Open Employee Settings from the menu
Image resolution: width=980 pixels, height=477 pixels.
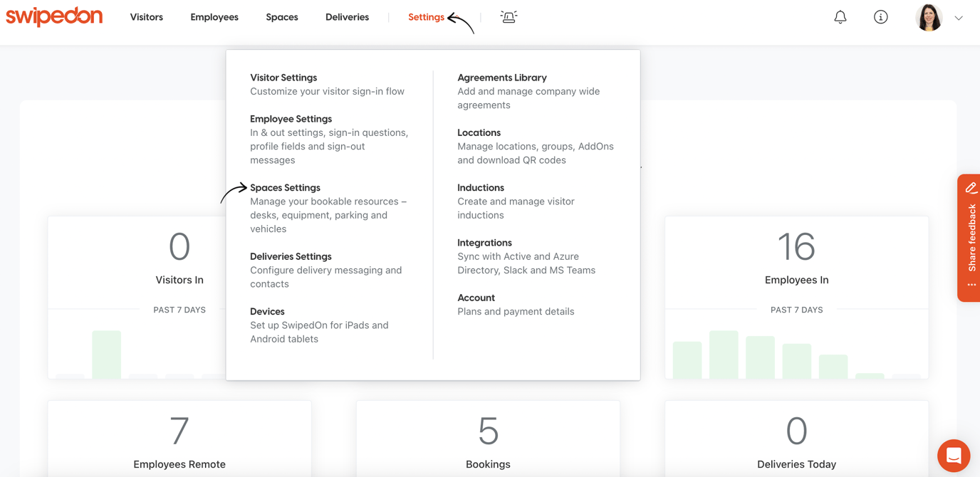click(291, 118)
